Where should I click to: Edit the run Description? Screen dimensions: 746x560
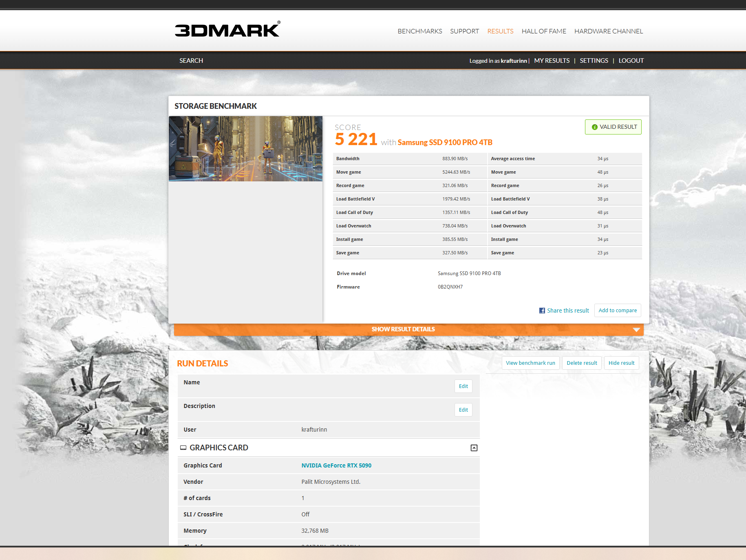point(463,410)
